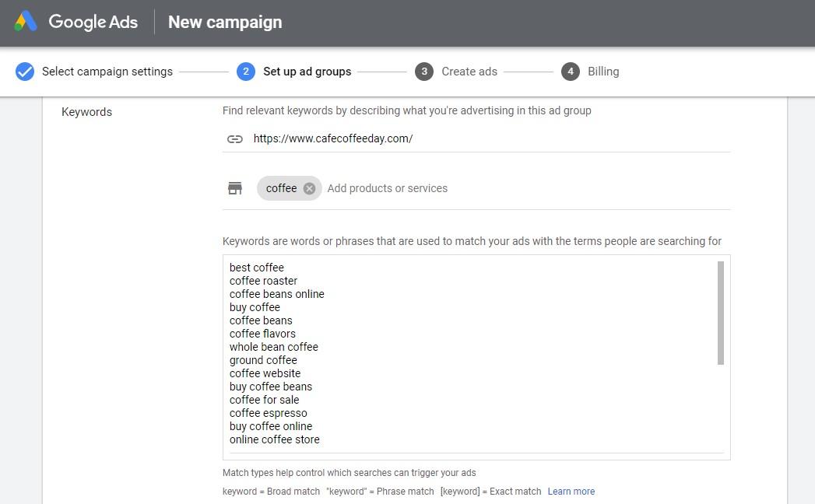Click the keyword 'coffee roaster'
Image resolution: width=815 pixels, height=504 pixels.
[x=264, y=281]
